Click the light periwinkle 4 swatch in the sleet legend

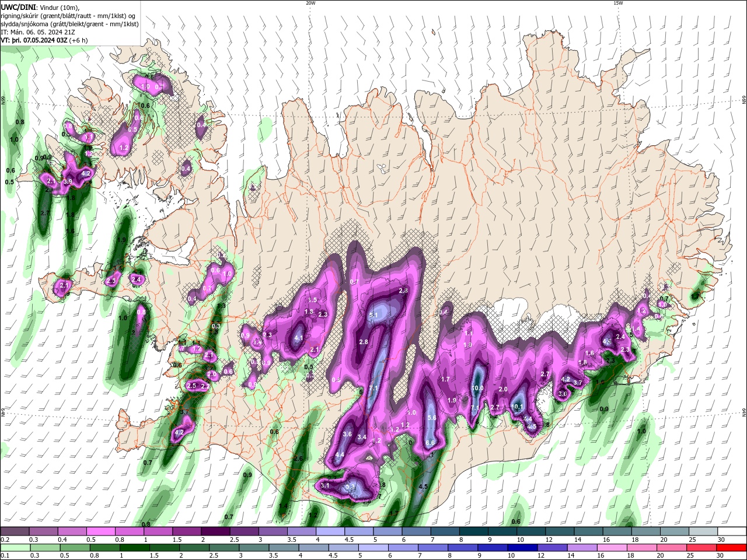coord(330,531)
